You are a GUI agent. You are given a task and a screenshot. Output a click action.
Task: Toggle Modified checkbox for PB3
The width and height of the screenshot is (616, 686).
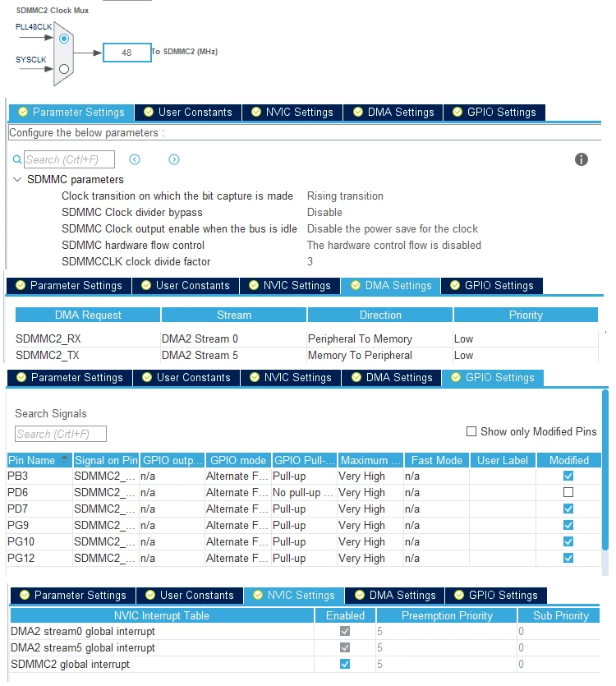(568, 476)
